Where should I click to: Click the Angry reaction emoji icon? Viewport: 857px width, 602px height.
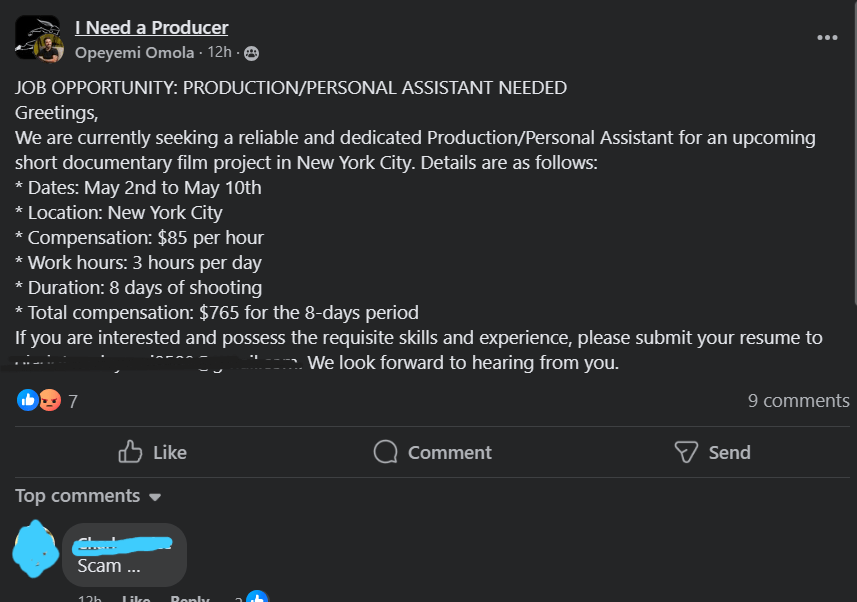coord(49,401)
